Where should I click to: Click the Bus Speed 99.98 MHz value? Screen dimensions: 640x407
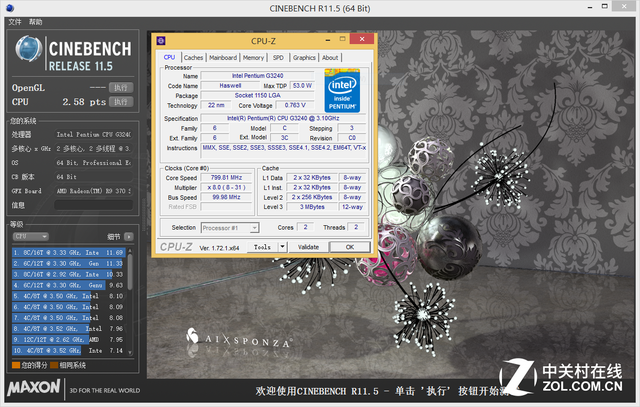[227, 197]
